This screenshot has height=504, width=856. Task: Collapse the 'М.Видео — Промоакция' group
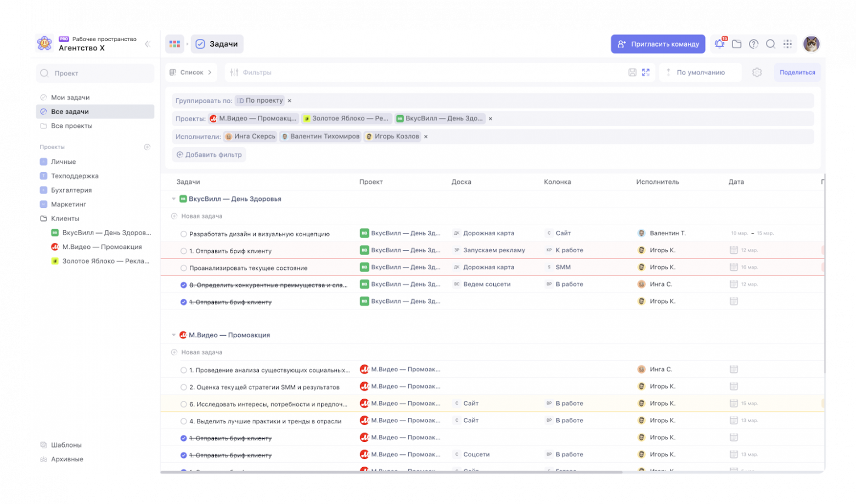[173, 335]
